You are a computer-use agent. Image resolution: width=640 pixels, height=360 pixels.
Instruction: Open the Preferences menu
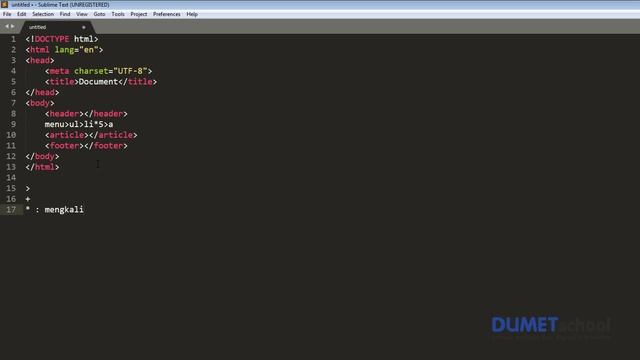pyautogui.click(x=167, y=14)
